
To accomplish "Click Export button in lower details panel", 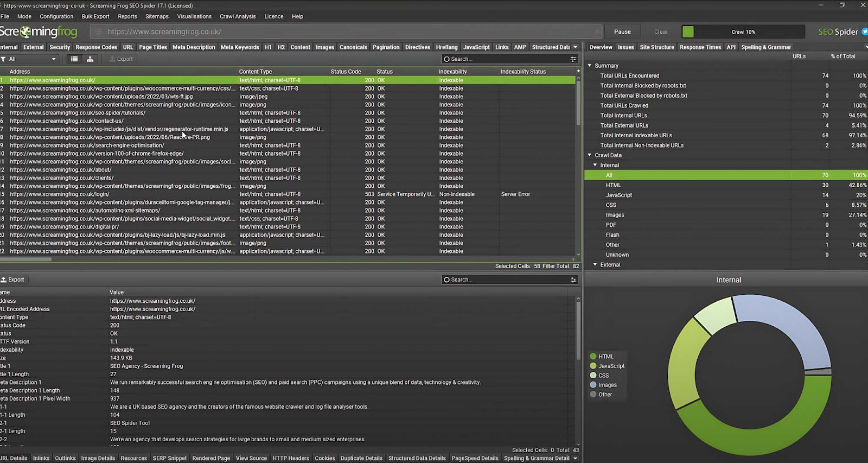I will click(x=12, y=280).
